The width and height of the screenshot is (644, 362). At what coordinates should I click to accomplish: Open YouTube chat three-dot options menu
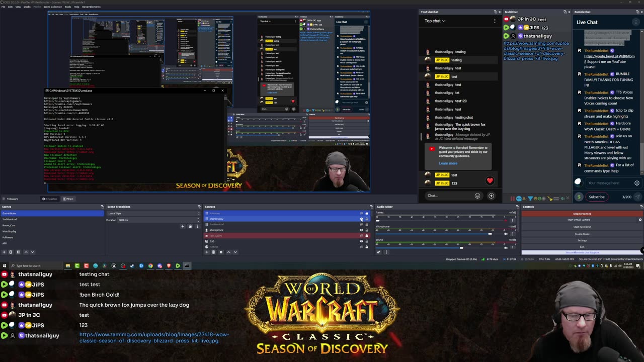click(x=495, y=21)
